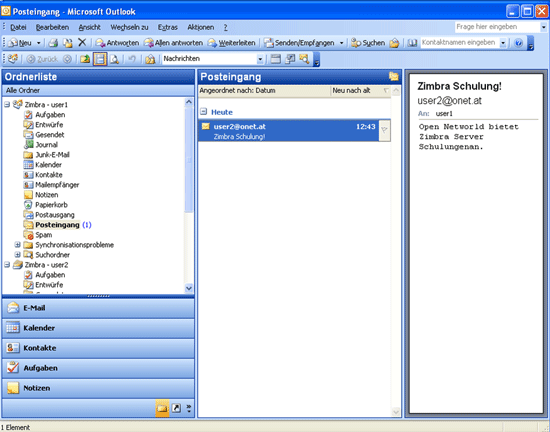550x432 pixels.
Task: Toggle the flag on user2@onet.at message
Action: coord(384,130)
